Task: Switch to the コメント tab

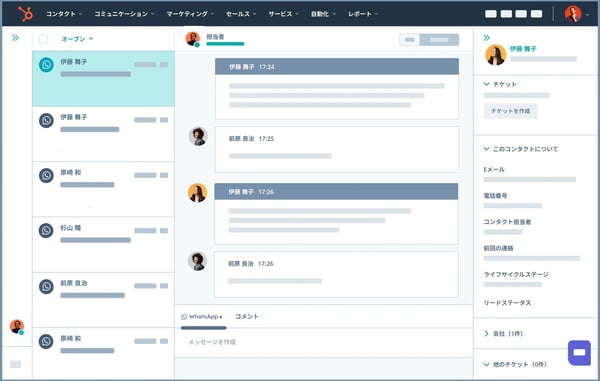Action: 247,317
